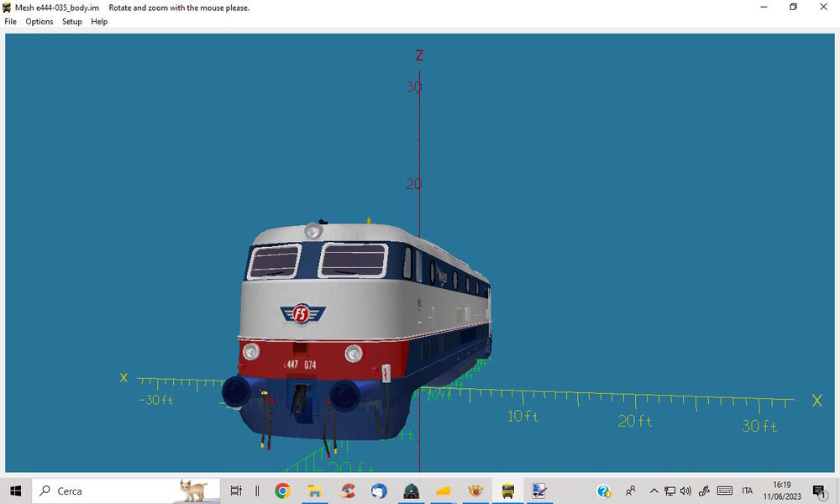The width and height of the screenshot is (840, 504).
Task: Open the Help menu
Action: click(x=99, y=22)
